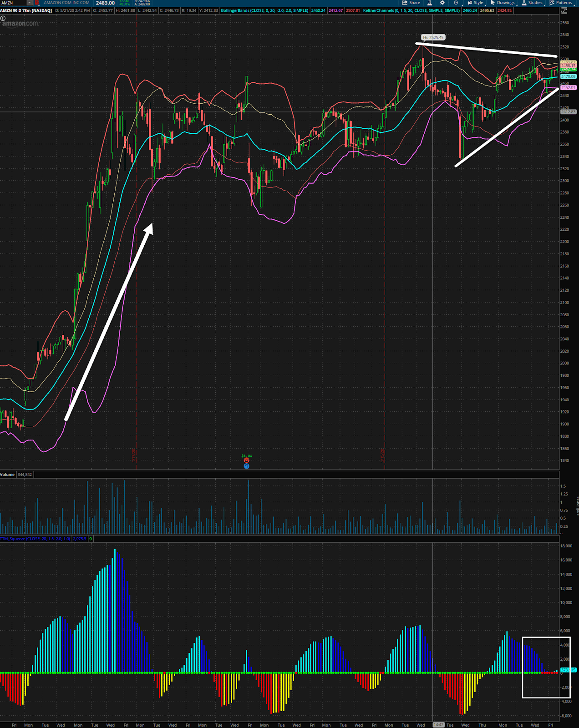The image size is (579, 728).
Task: Click the red earnings event marker icon
Action: tap(247, 460)
